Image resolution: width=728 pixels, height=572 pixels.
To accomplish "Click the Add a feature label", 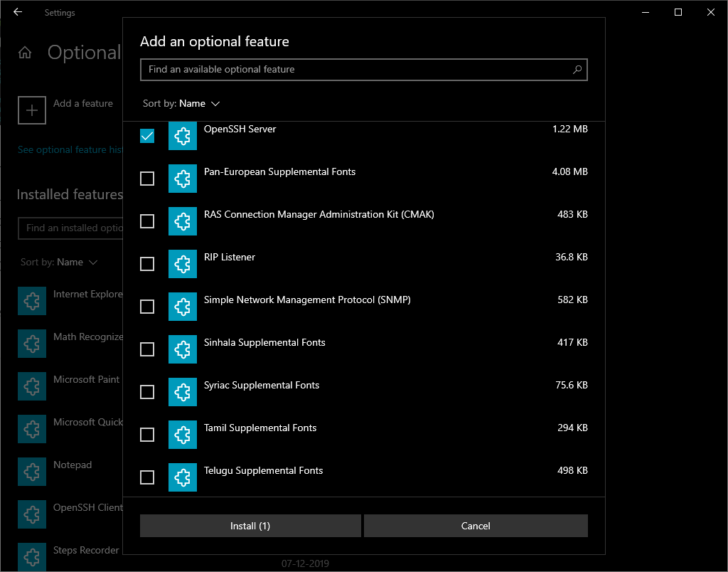I will (83, 104).
